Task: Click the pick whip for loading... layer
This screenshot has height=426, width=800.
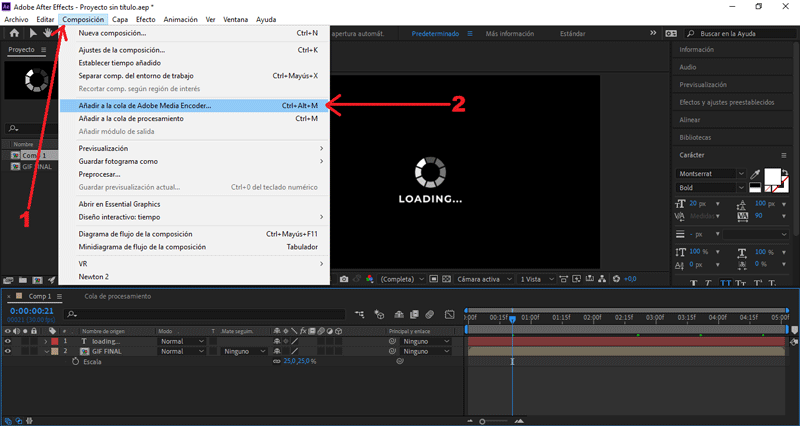Action: [392, 341]
